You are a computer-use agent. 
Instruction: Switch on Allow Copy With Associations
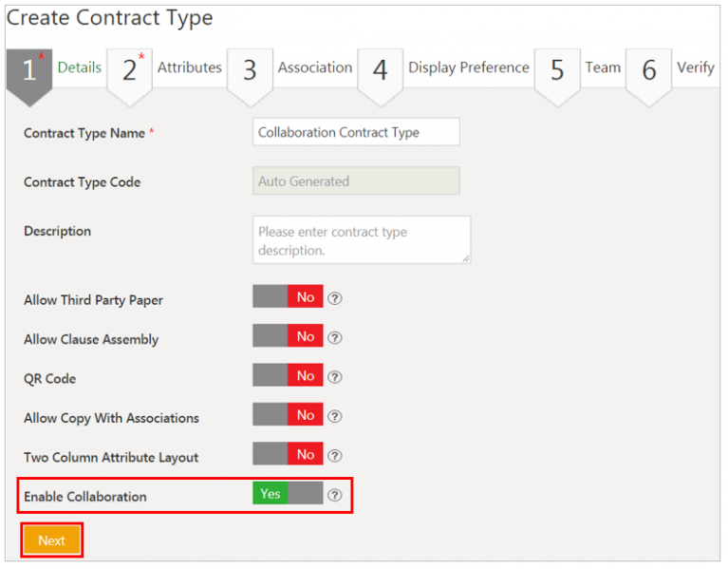[288, 416]
